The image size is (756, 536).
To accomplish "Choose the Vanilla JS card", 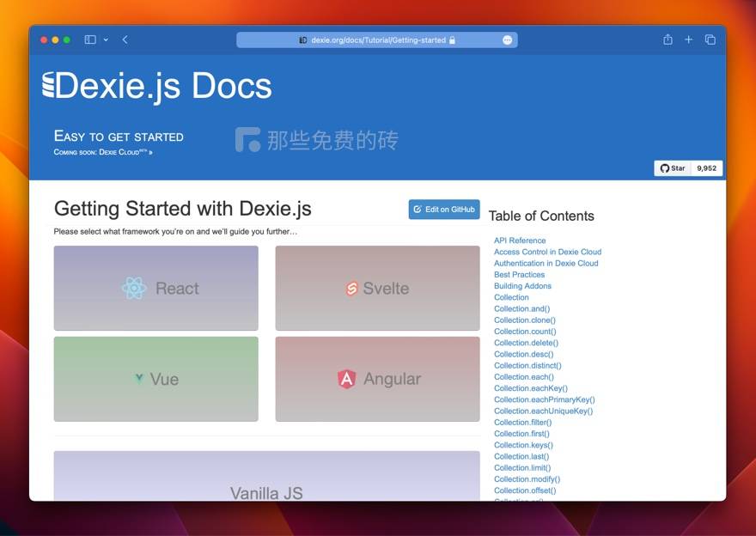I will [266, 476].
